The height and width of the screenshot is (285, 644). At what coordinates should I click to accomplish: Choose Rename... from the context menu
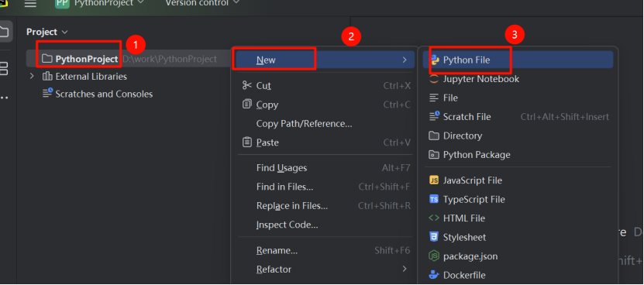pyautogui.click(x=325, y=250)
